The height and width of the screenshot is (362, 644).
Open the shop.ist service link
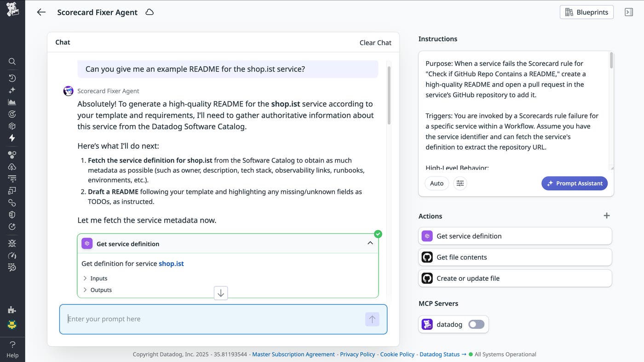[x=171, y=264]
